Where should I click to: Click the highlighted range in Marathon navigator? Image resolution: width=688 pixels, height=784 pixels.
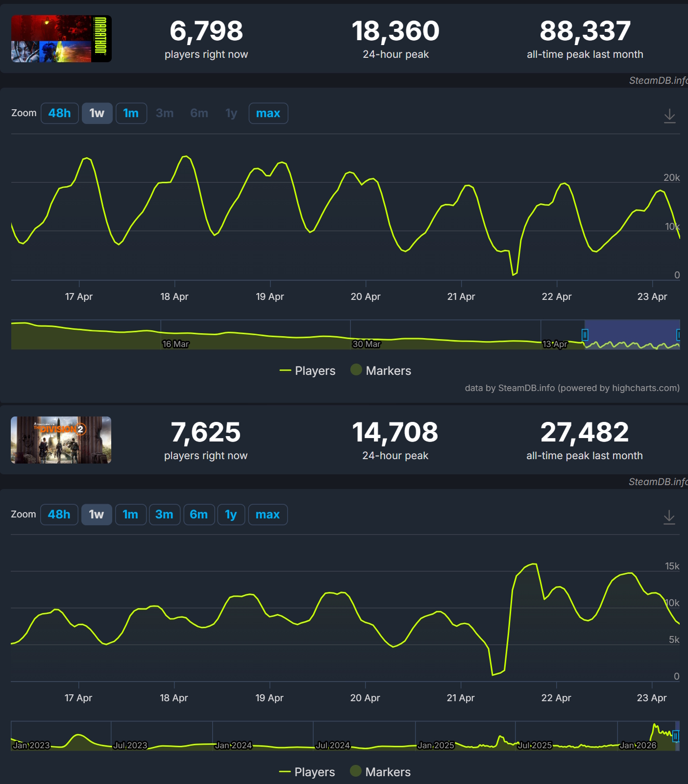coord(632,335)
